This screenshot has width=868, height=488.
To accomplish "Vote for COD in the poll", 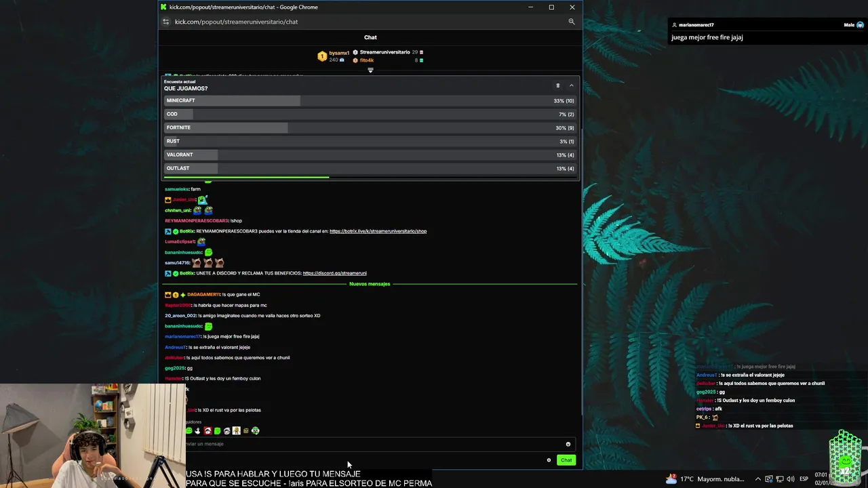I will click(370, 114).
